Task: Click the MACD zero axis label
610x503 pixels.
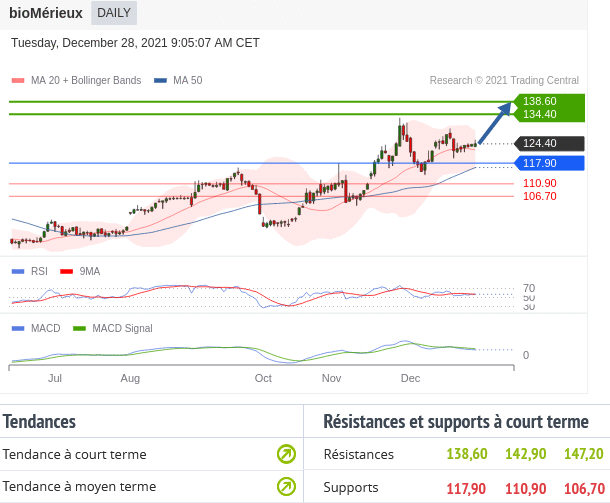Action: click(x=526, y=355)
